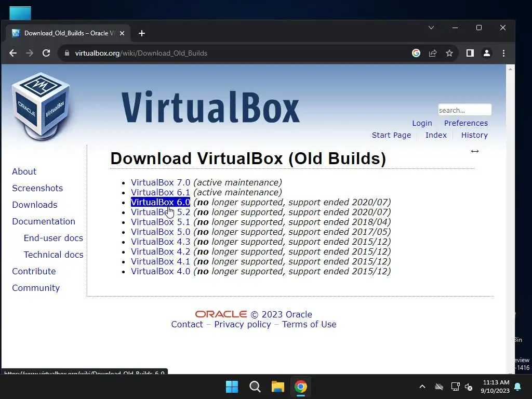Click Chrome icon in taskbar
The image size is (532, 399).
click(301, 387)
